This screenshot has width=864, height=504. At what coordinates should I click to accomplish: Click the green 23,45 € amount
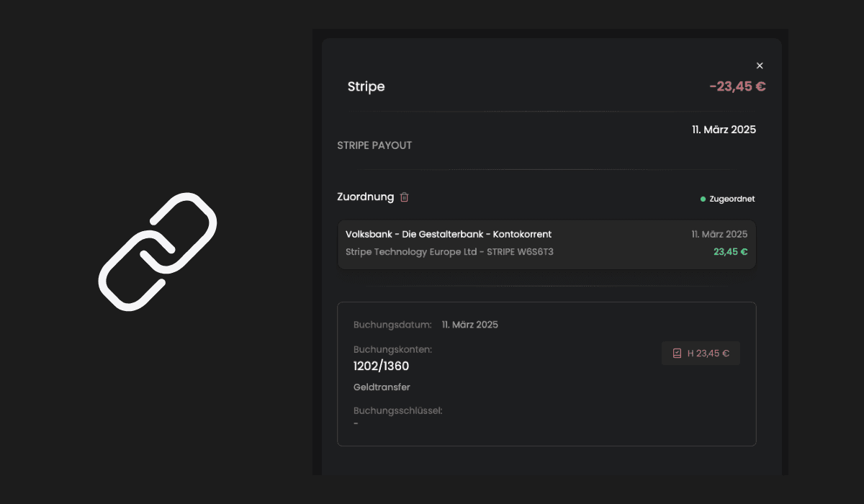point(730,251)
